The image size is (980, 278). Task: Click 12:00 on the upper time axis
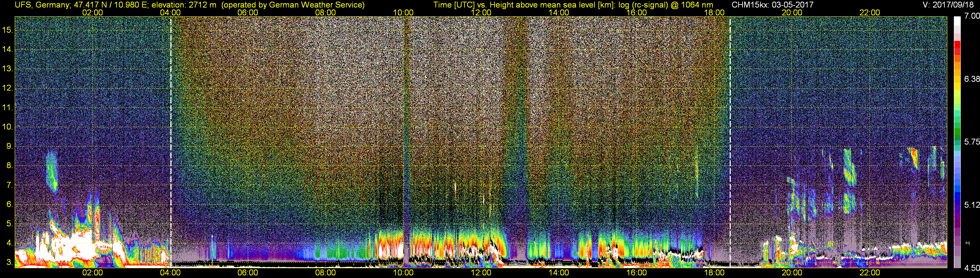pyautogui.click(x=481, y=12)
